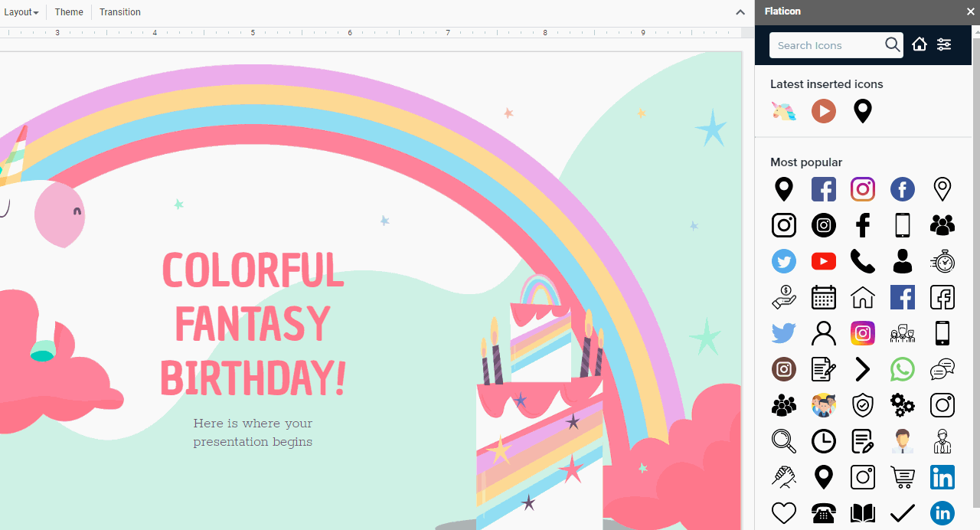Insert the green WhatsApp icon

[903, 369]
